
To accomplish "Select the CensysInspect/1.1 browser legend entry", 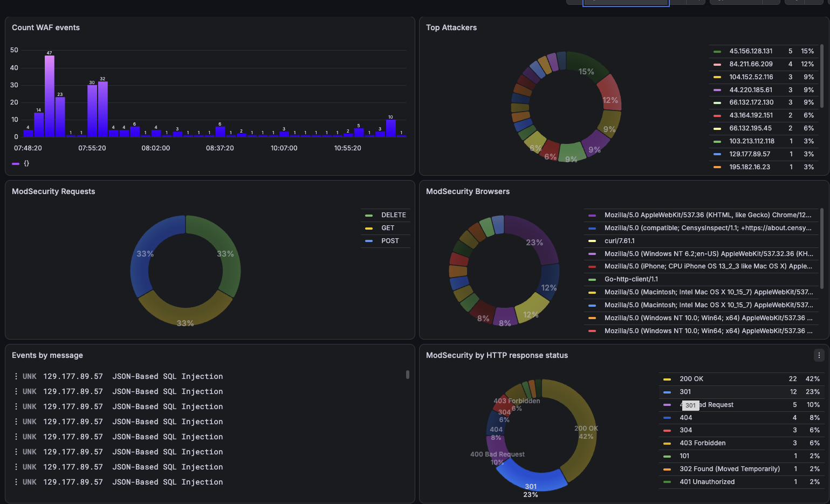I will point(708,228).
